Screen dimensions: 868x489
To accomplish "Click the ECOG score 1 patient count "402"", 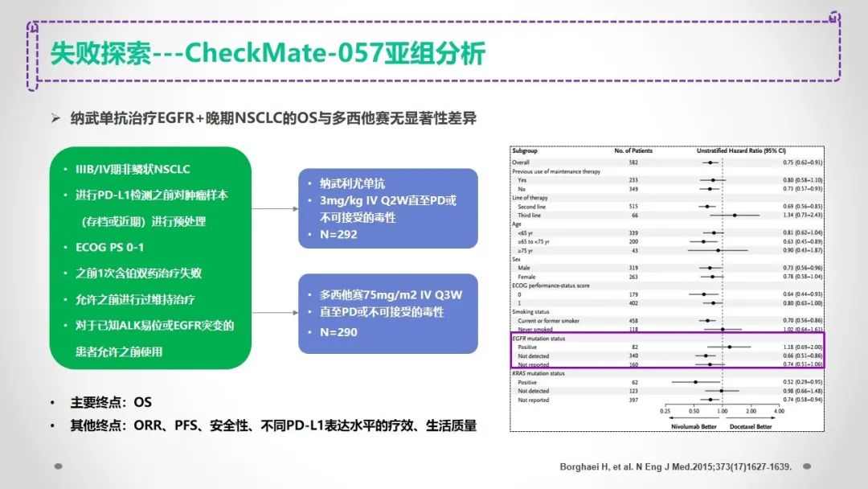I will (x=633, y=303).
